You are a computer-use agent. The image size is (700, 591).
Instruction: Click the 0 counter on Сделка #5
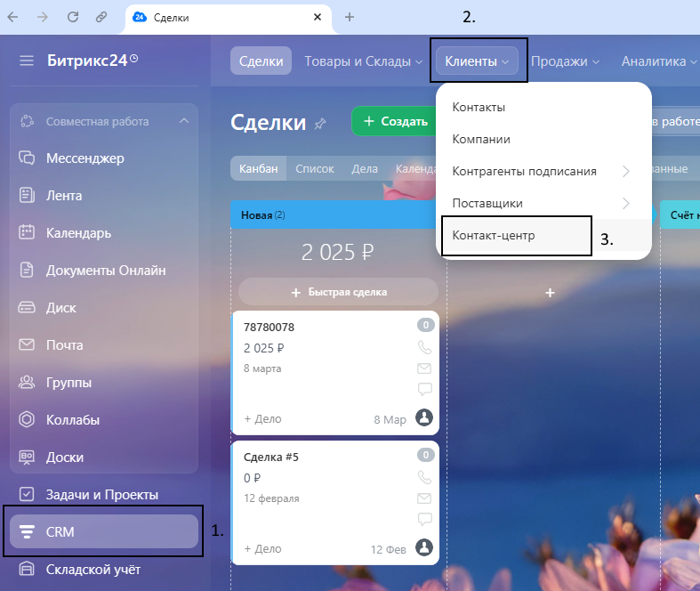coord(426,455)
